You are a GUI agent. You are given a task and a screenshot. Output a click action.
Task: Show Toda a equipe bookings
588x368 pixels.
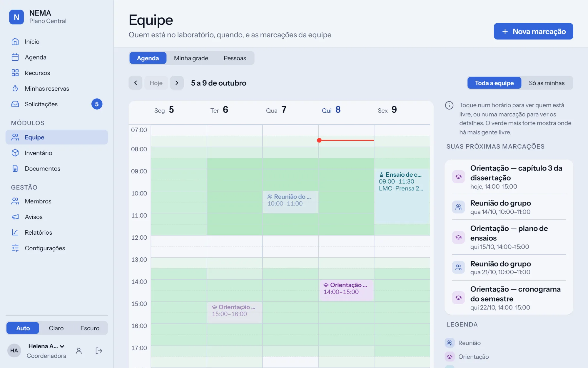495,83
